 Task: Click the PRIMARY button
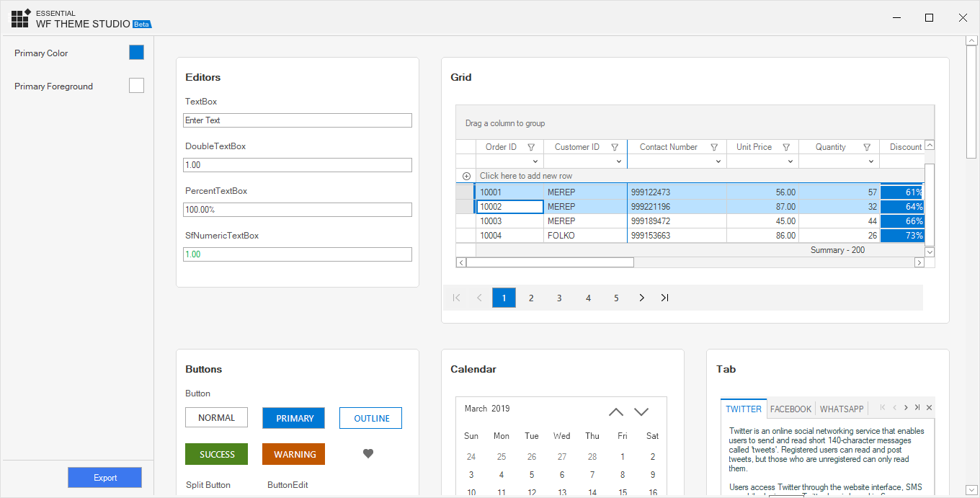click(294, 418)
